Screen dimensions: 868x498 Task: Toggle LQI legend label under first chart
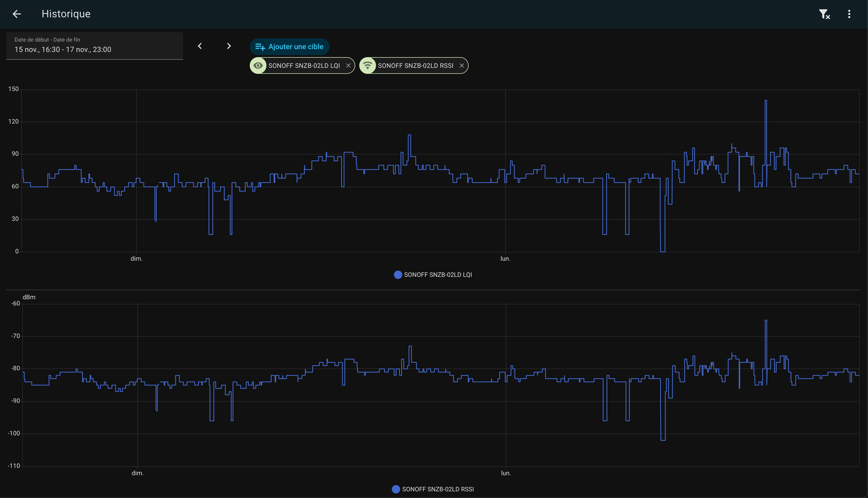pyautogui.click(x=437, y=275)
